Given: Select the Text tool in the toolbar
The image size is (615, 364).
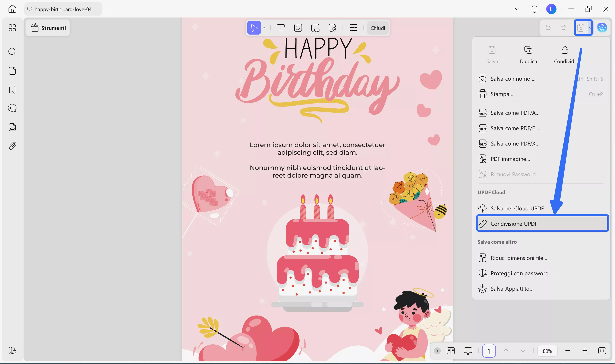Looking at the screenshot, I should pos(281,28).
